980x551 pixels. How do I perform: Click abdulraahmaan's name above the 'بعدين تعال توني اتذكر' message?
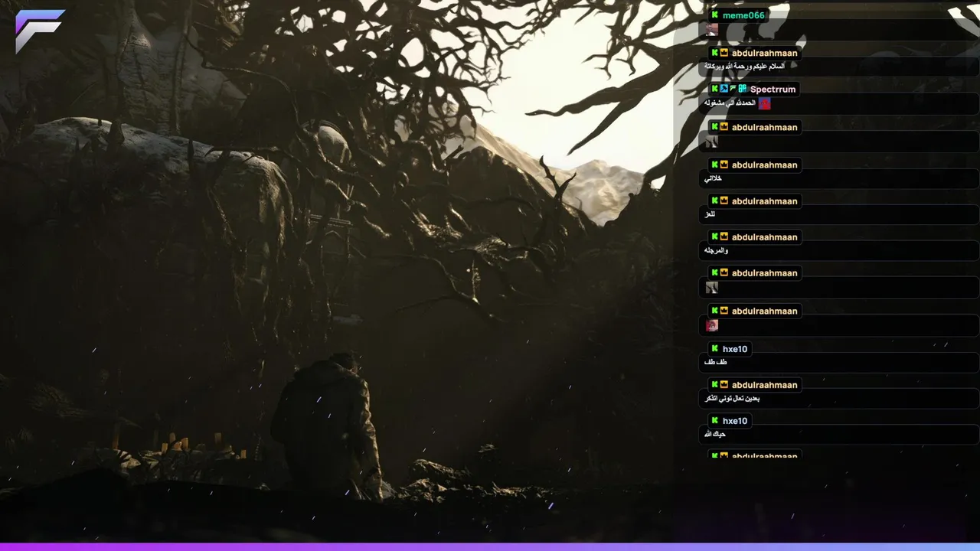[x=764, y=385]
